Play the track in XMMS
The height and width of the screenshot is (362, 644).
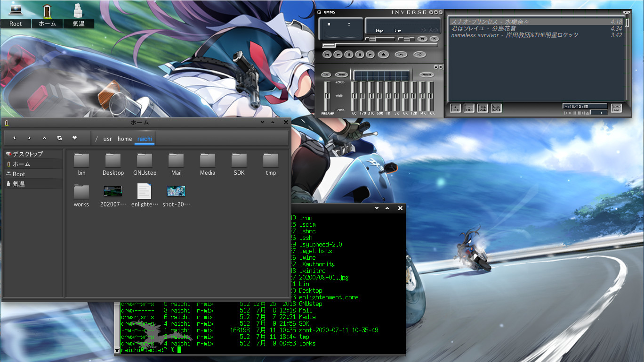click(338, 55)
